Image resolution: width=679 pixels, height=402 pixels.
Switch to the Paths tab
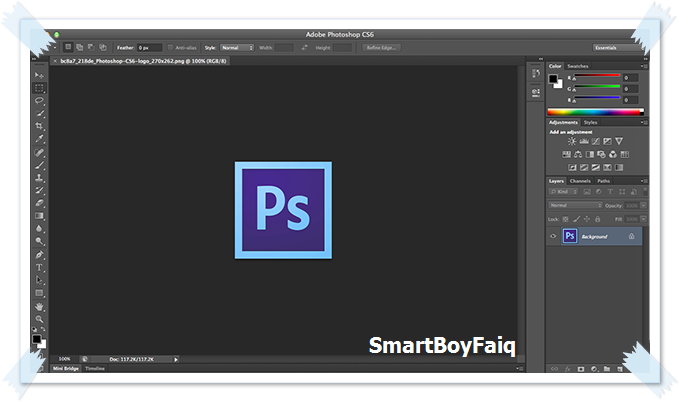[x=603, y=181]
